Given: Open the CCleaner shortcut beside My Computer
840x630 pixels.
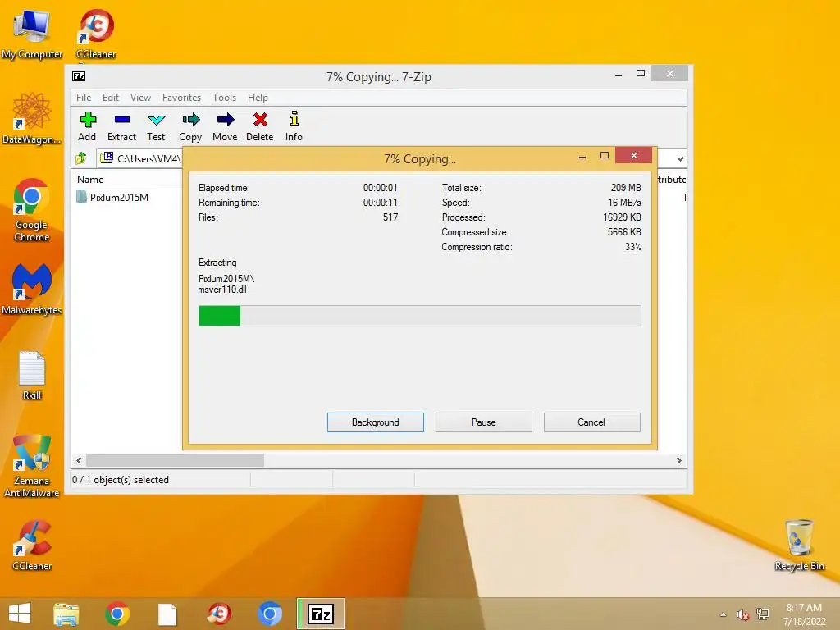Looking at the screenshot, I should (96, 33).
